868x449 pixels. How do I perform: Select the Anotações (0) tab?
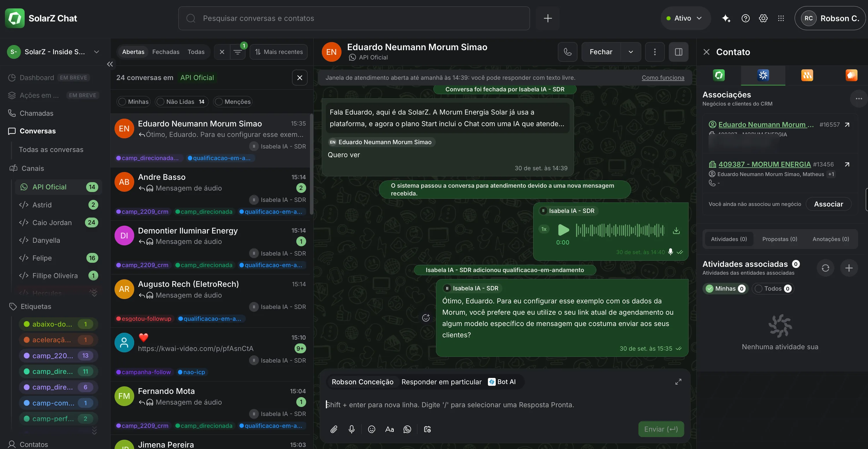(x=831, y=239)
